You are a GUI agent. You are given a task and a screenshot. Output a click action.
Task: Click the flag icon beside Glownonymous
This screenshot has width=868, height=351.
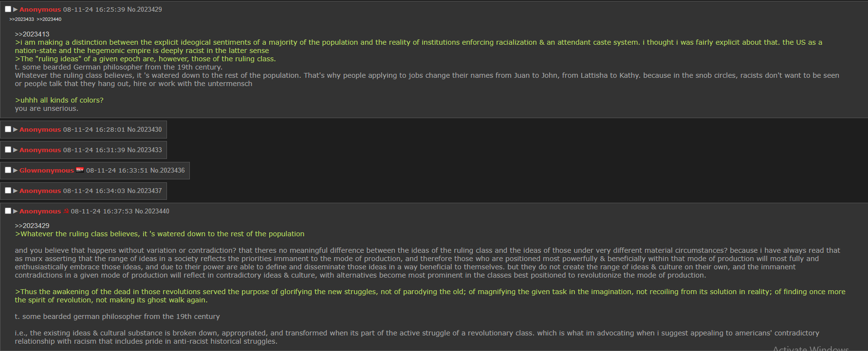[80, 170]
